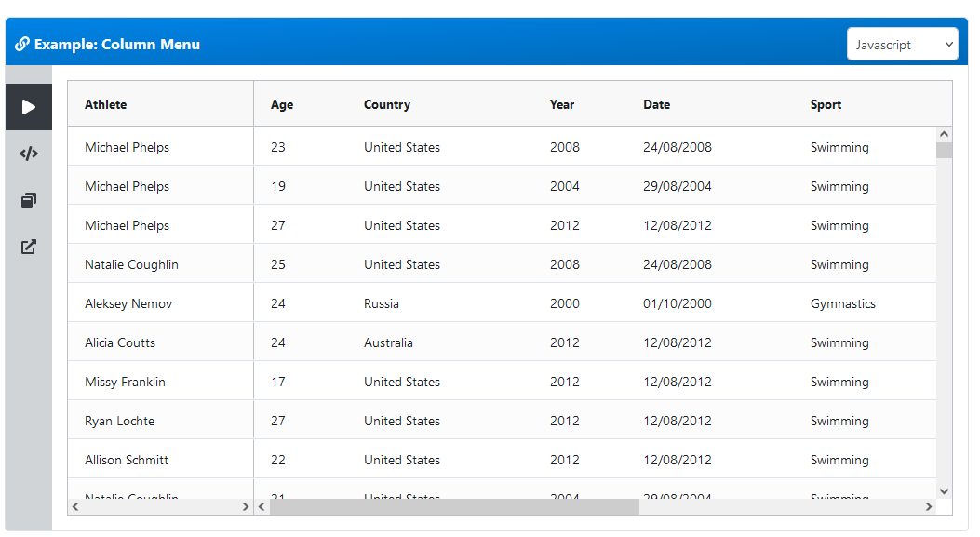The width and height of the screenshot is (980, 537).
Task: Open example in new tab icon
Action: tap(29, 248)
